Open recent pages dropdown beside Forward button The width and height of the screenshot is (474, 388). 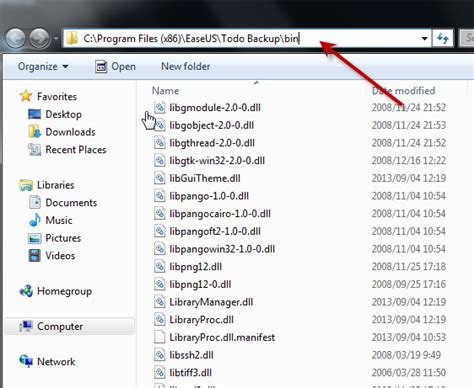pos(56,39)
